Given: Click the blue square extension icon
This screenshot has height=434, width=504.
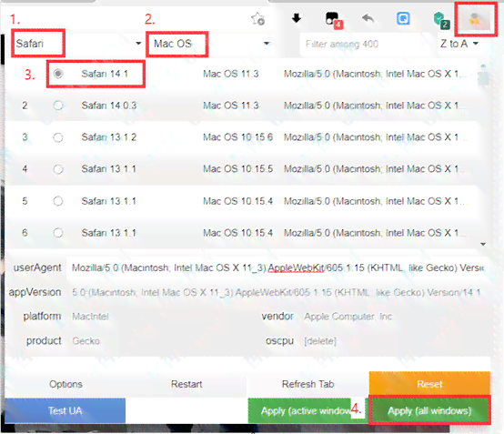Looking at the screenshot, I should [403, 18].
